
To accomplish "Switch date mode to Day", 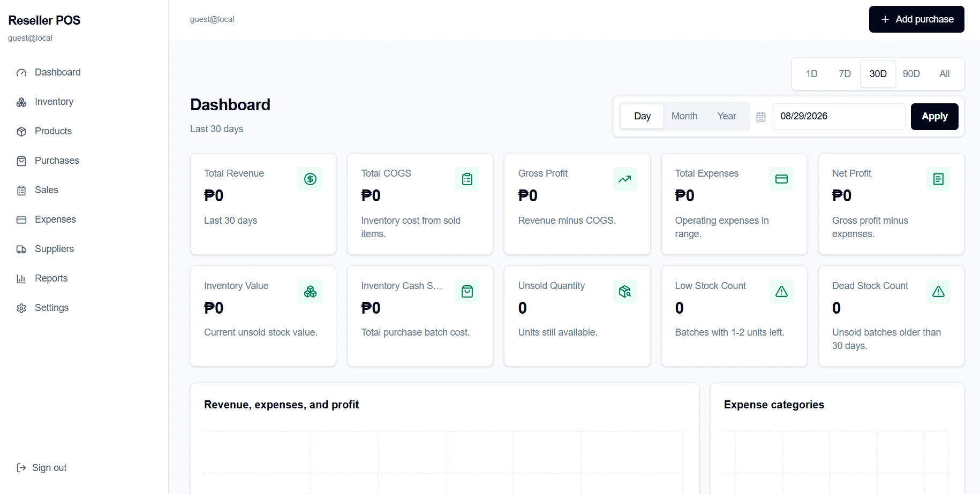I will [642, 116].
